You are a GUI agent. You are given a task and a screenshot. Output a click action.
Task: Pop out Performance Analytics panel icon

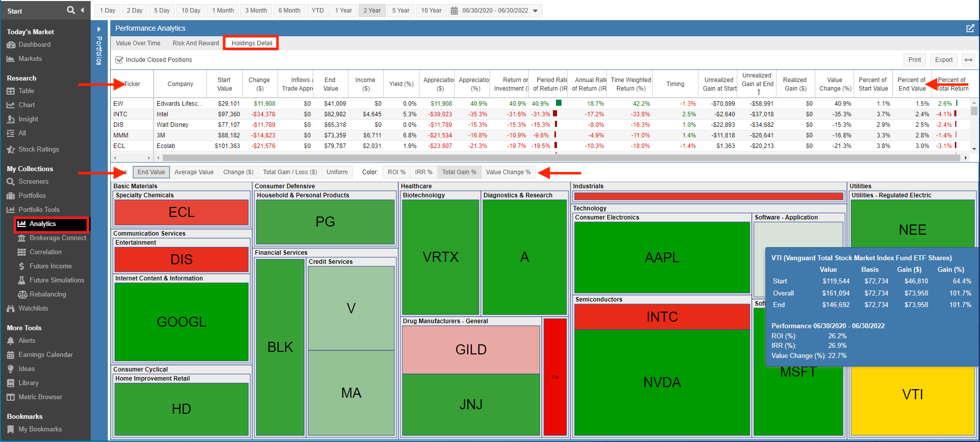coord(970,28)
